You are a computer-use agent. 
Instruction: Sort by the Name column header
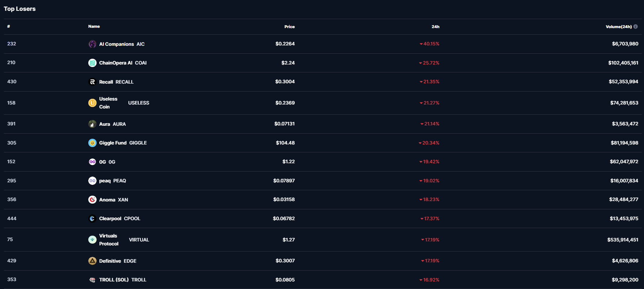(94, 26)
